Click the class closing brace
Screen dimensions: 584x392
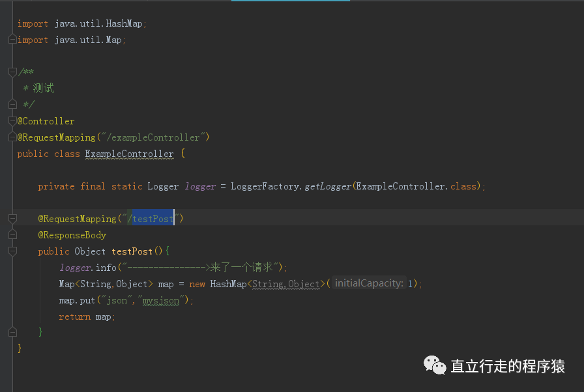20,348
